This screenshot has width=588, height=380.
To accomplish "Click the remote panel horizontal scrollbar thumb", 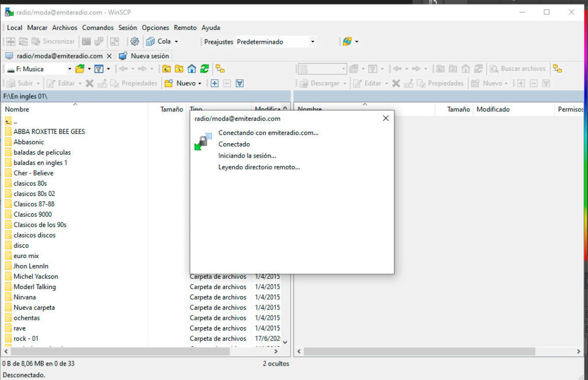I will [x=419, y=351].
